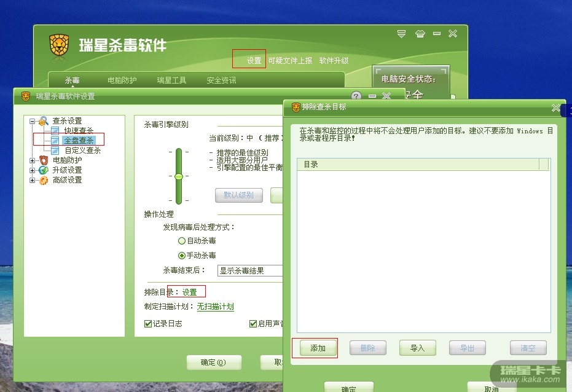Click 确定 in the exclusion dialog

[x=349, y=387]
